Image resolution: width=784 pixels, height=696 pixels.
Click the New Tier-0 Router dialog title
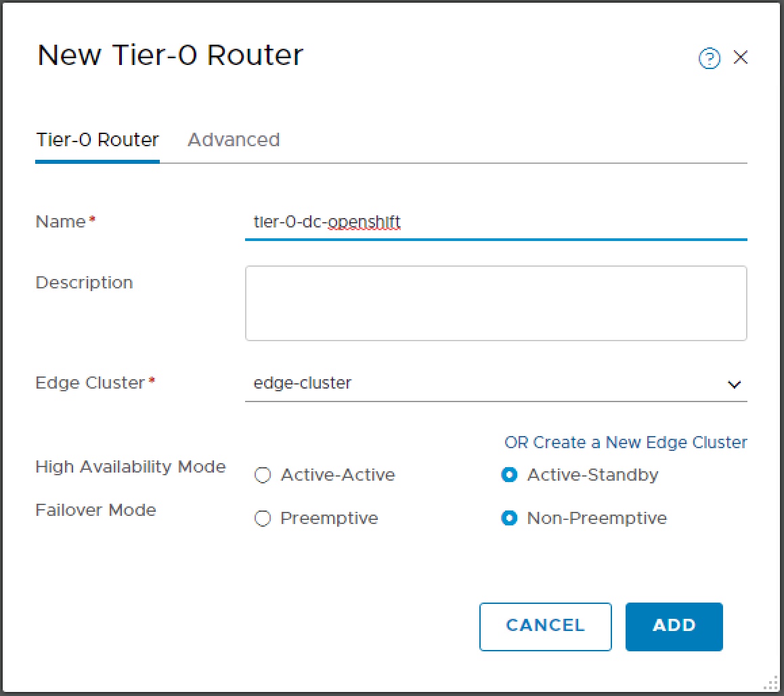(x=170, y=56)
